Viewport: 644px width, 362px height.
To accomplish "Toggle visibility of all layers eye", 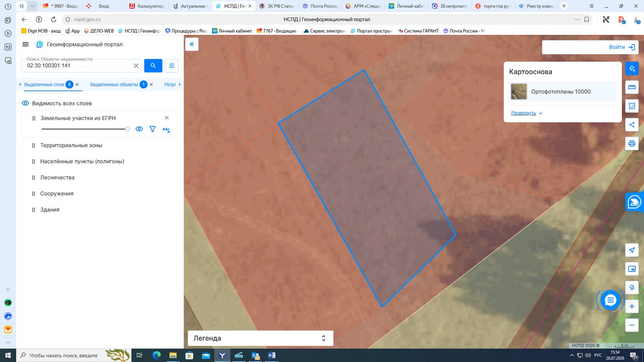I will (26, 103).
